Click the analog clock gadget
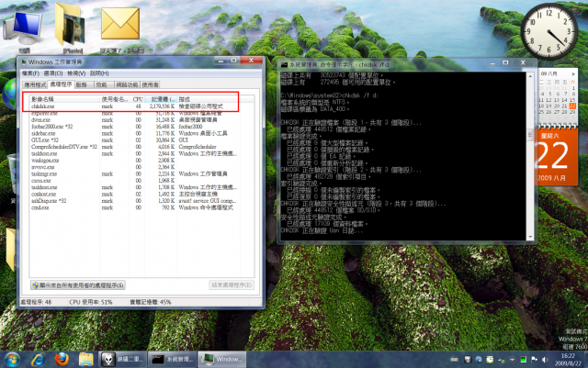 pos(548,31)
